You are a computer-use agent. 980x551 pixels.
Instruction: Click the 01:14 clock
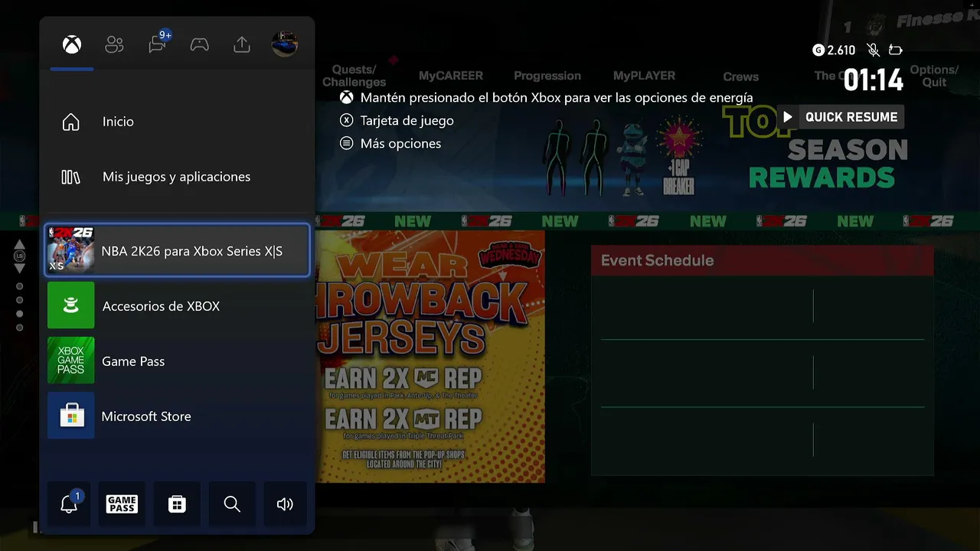(874, 79)
